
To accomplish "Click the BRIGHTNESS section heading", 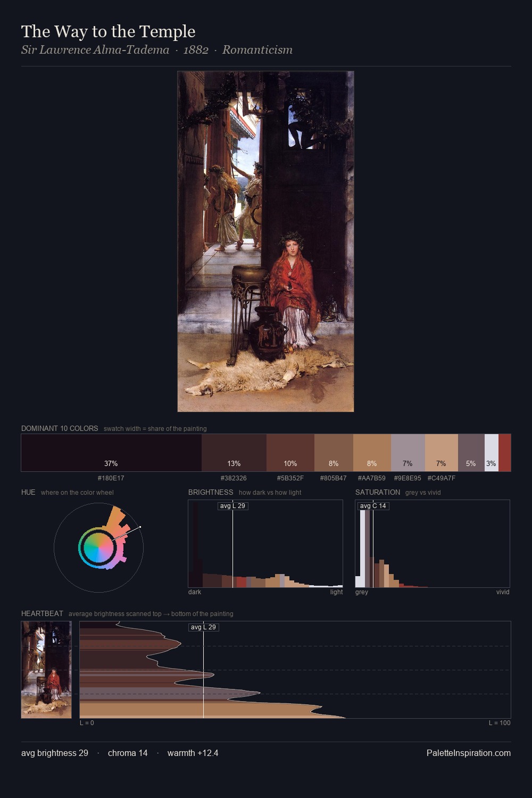I will [x=211, y=492].
